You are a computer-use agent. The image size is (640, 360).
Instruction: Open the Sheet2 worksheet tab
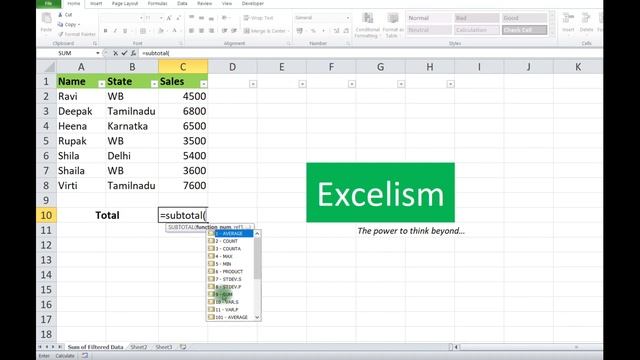click(x=139, y=347)
